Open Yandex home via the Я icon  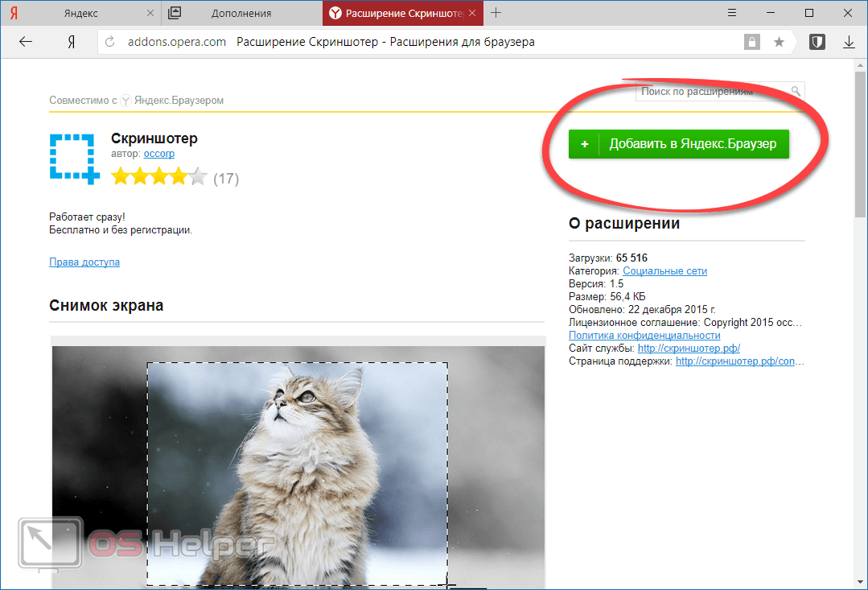coord(72,42)
